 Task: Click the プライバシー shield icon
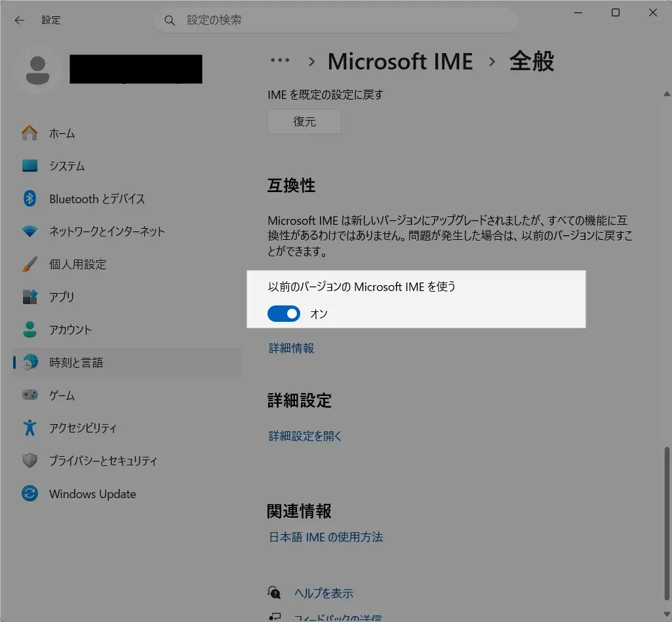[x=30, y=461]
